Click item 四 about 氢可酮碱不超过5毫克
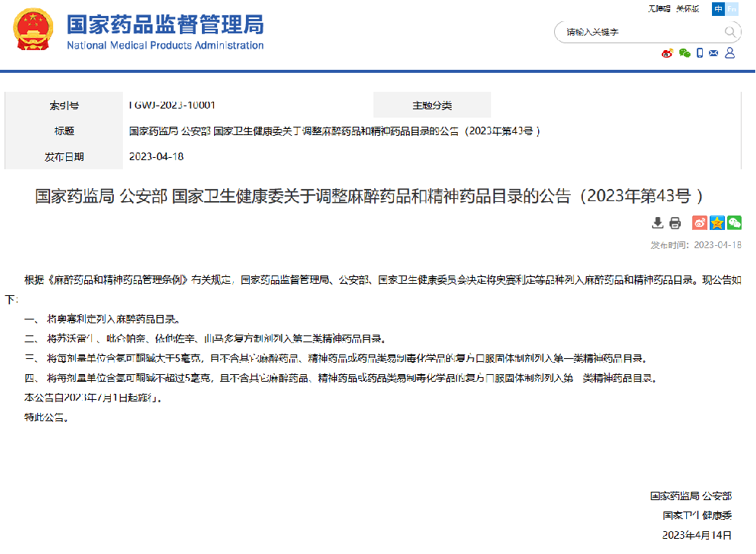756x554 pixels. point(341,378)
